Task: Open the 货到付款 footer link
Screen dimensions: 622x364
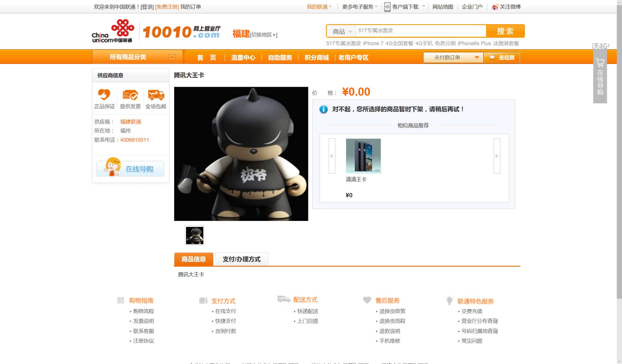Action: point(225,331)
